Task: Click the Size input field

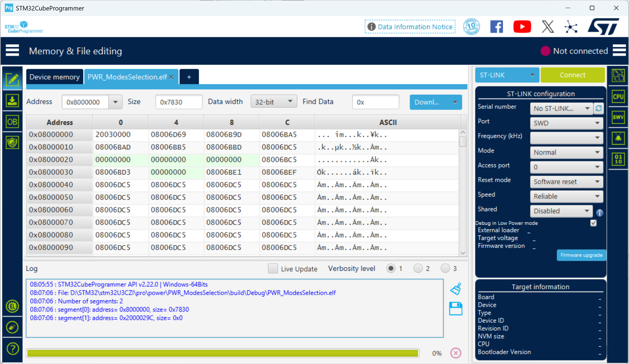Action: point(179,102)
